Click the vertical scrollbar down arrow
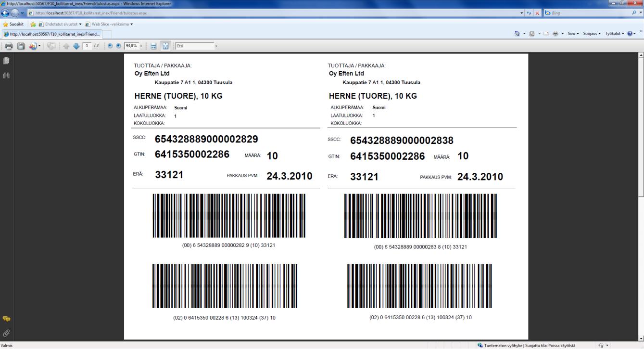The image size is (644, 349). [641, 338]
